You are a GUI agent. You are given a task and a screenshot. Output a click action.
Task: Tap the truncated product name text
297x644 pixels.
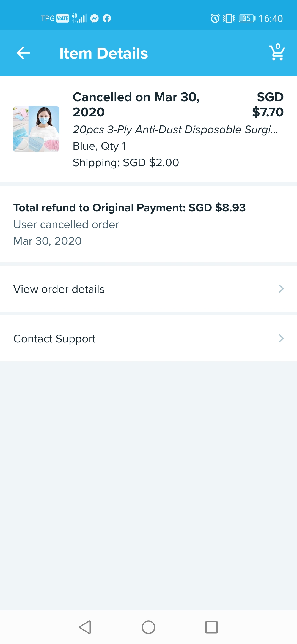[175, 129]
